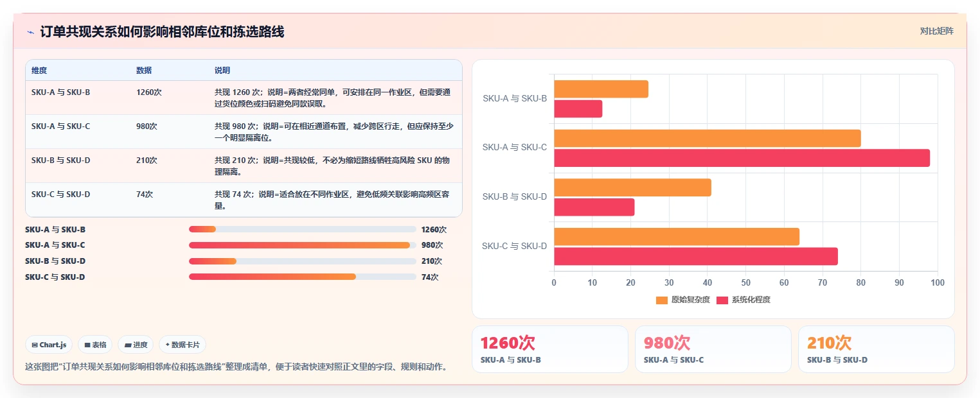Click the description starting 共现 74 次
The width and height of the screenshot is (980, 398).
[333, 200]
